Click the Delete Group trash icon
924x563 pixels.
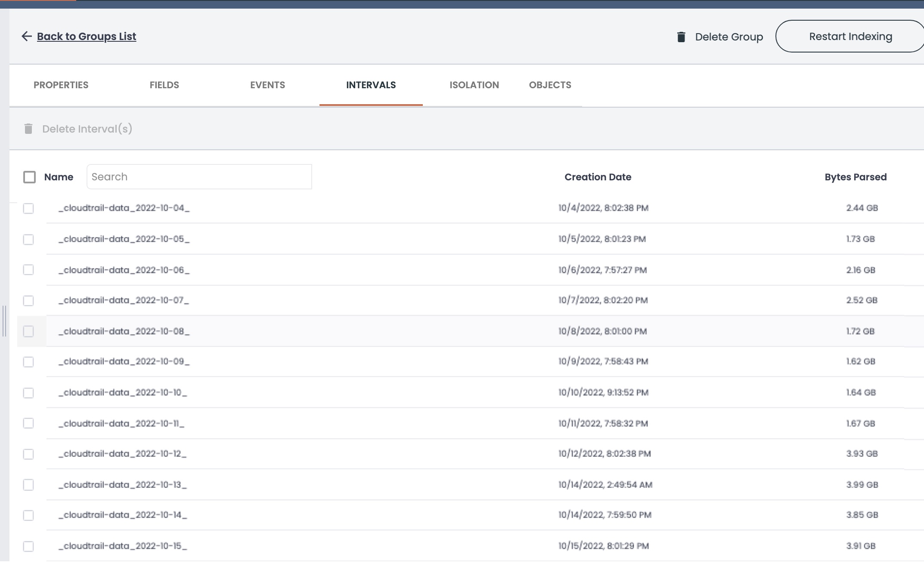point(681,37)
